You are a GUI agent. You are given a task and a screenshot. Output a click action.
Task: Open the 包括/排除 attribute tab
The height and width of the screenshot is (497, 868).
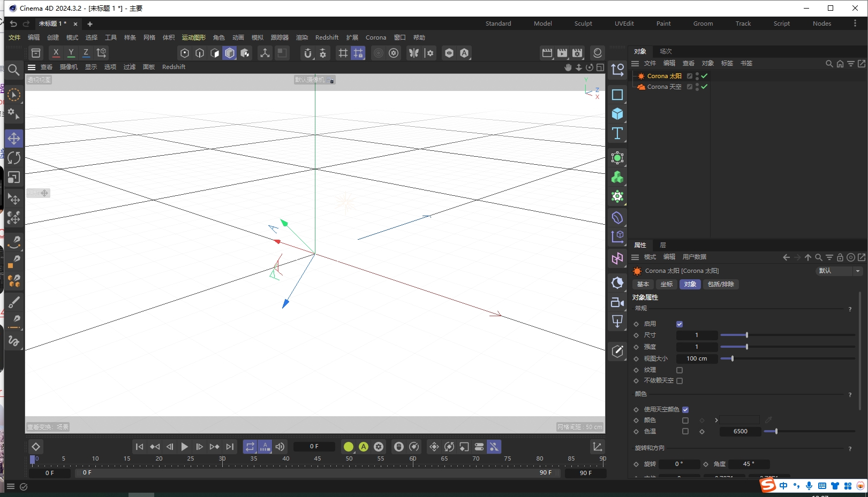click(721, 285)
